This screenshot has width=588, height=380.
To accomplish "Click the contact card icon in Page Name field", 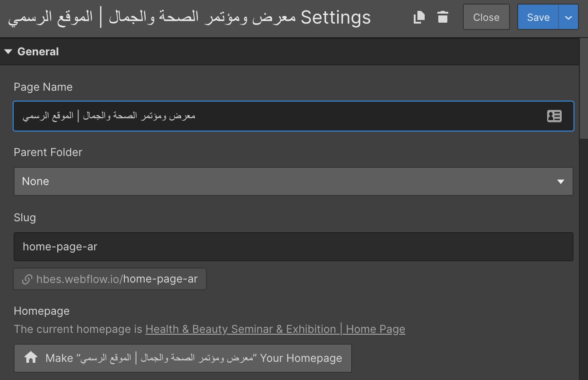I will coord(554,116).
